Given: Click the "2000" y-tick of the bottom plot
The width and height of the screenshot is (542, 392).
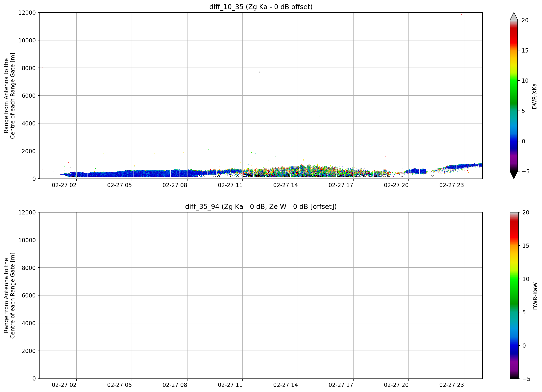Looking at the screenshot, I should (x=29, y=351).
